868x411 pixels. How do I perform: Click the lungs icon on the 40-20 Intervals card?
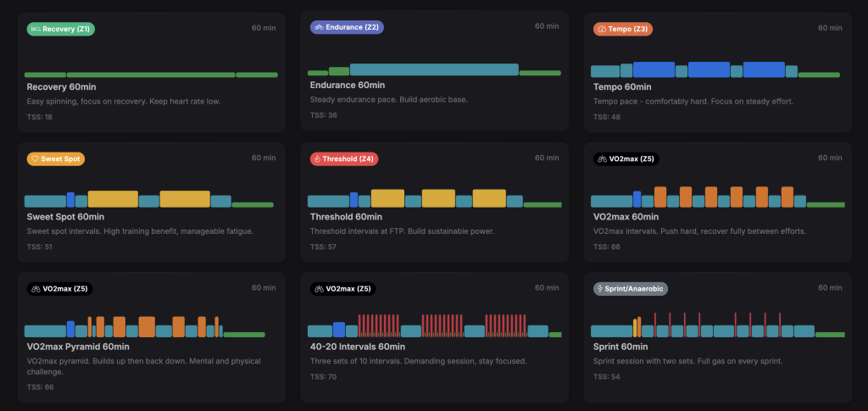pyautogui.click(x=319, y=288)
